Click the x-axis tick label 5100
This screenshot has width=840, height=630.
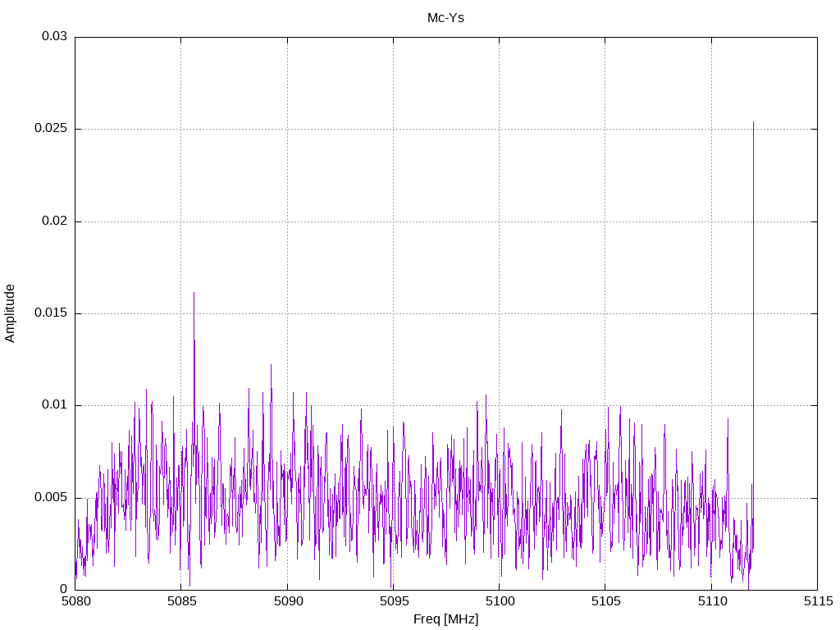(500, 601)
